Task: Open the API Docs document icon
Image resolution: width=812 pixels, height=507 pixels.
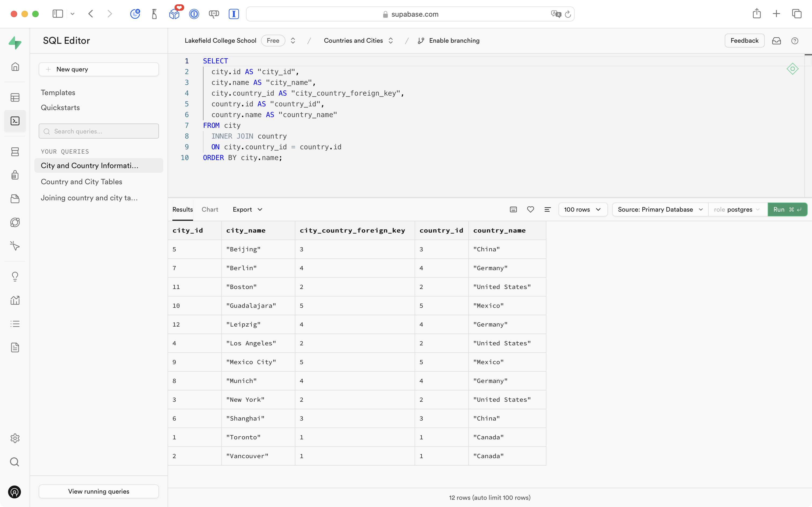Action: [x=15, y=347]
